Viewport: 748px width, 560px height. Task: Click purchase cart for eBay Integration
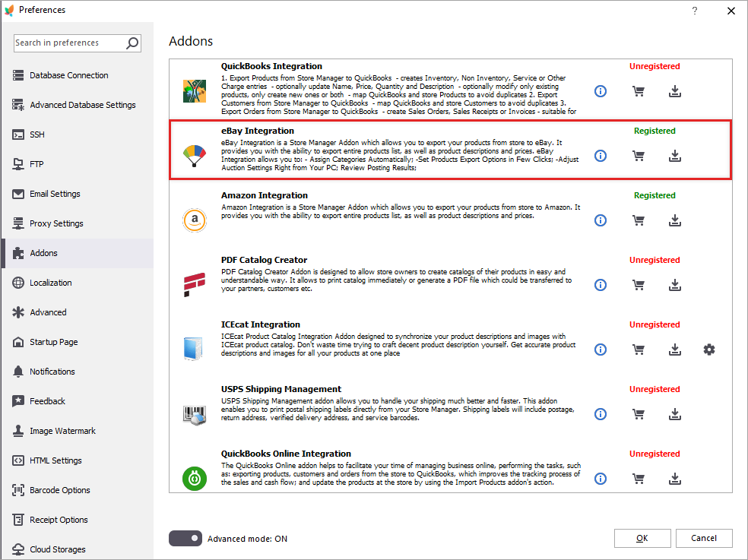click(x=639, y=156)
